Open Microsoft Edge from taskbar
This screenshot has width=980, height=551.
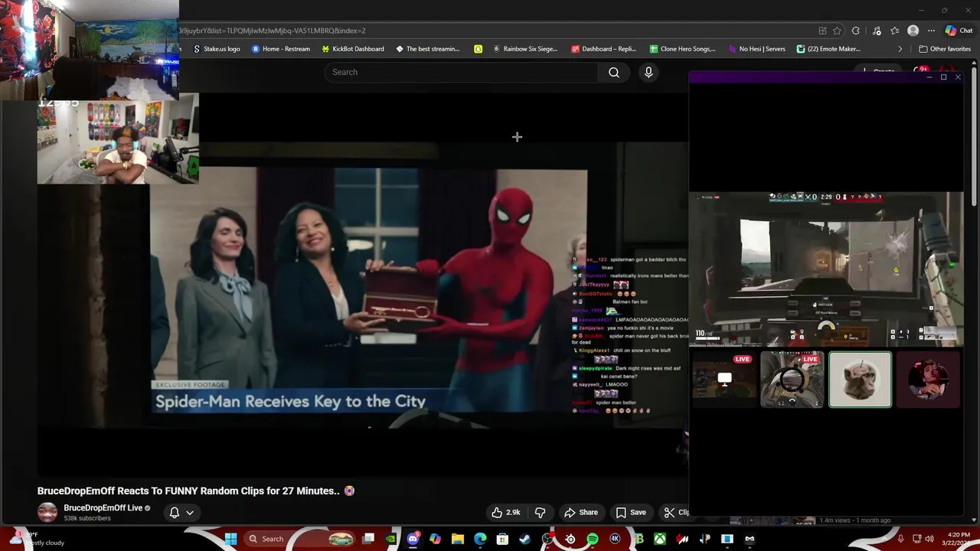point(480,539)
